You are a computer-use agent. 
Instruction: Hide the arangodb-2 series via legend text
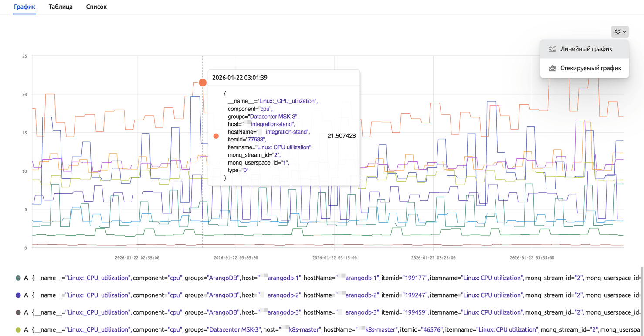(261, 295)
